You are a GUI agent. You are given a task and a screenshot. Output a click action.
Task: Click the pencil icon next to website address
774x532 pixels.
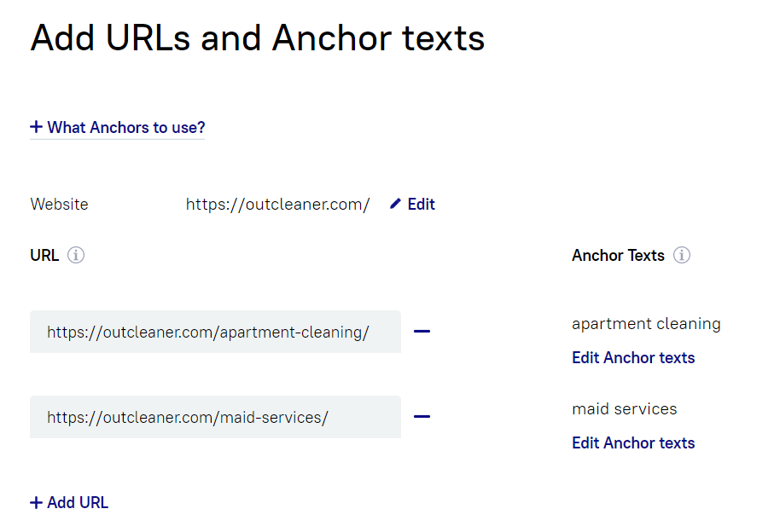[x=395, y=204]
